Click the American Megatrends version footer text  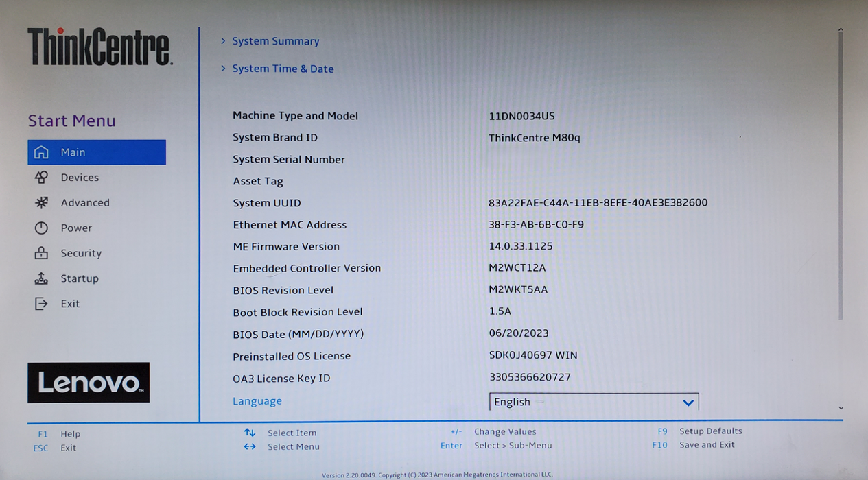tap(437, 475)
